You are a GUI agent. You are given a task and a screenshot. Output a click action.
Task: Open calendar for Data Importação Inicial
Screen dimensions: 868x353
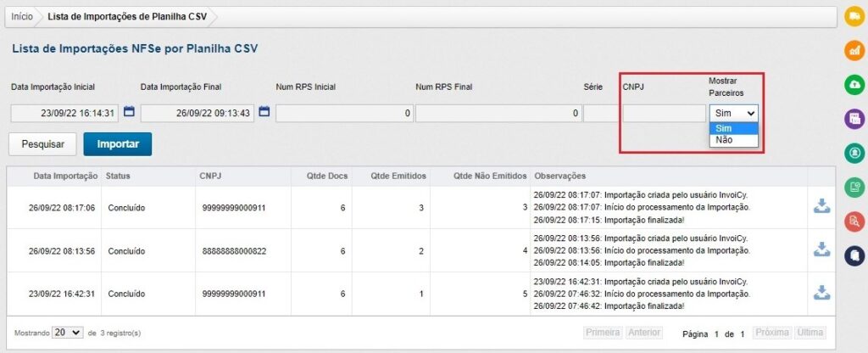[130, 112]
